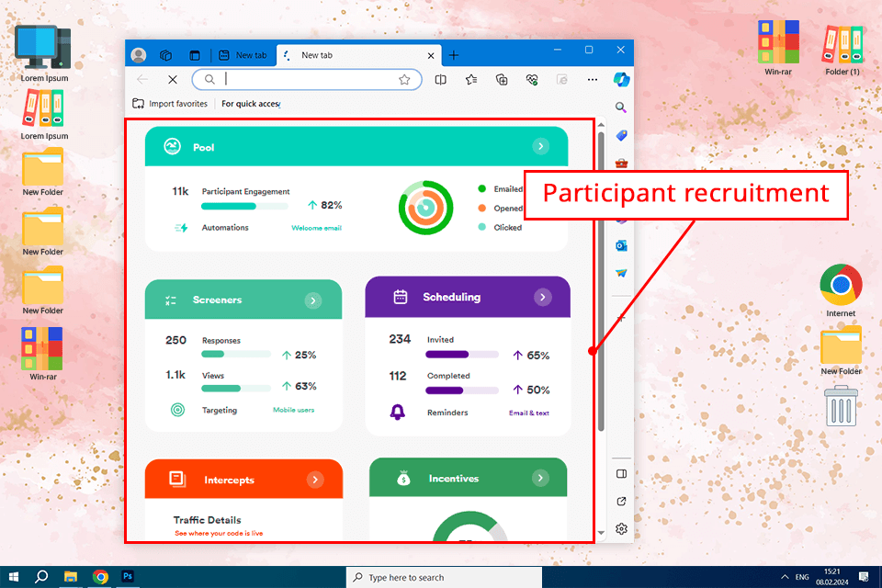This screenshot has height=588, width=882.
Task: Focus the browser address bar
Action: [307, 79]
